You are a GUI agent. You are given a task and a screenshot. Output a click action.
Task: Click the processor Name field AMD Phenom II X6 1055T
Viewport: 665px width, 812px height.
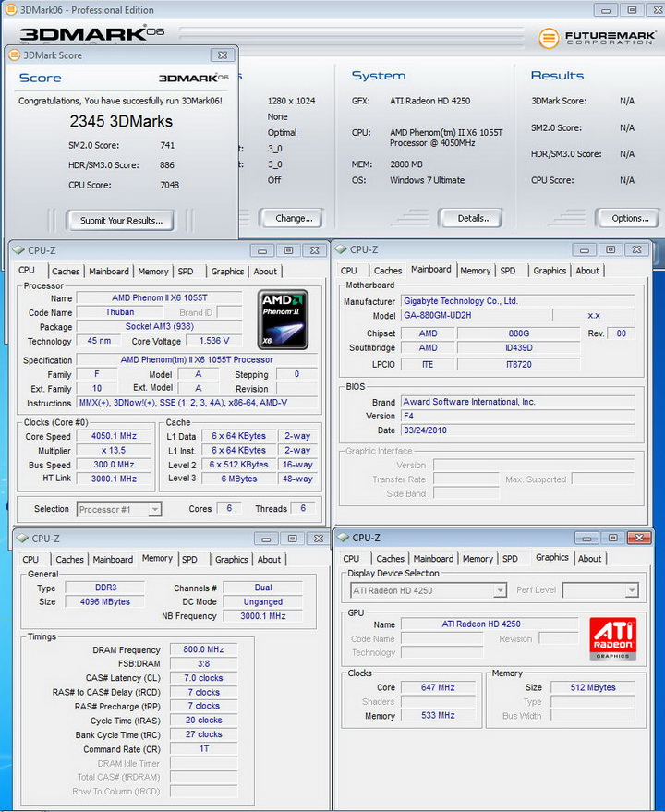coord(160,297)
